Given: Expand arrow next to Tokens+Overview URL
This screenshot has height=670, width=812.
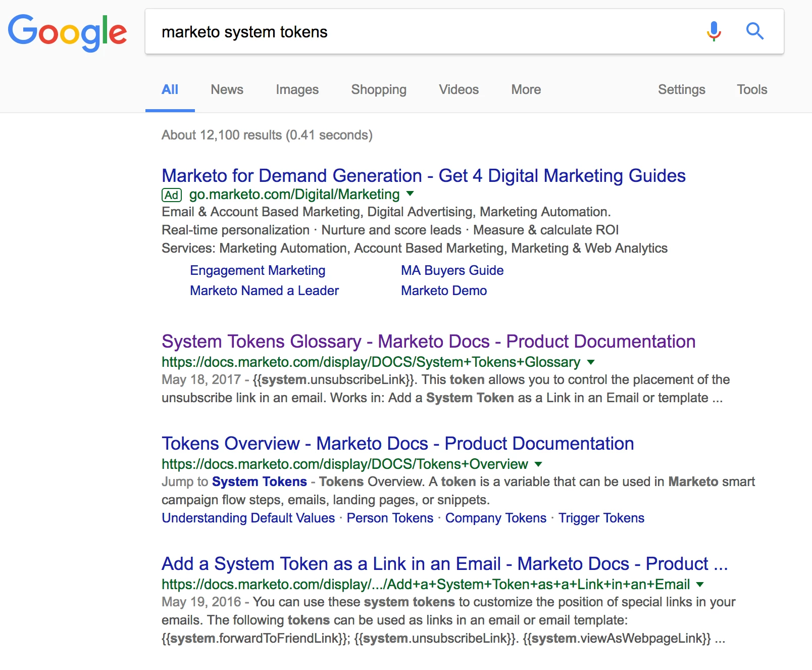Looking at the screenshot, I should pyautogui.click(x=538, y=464).
